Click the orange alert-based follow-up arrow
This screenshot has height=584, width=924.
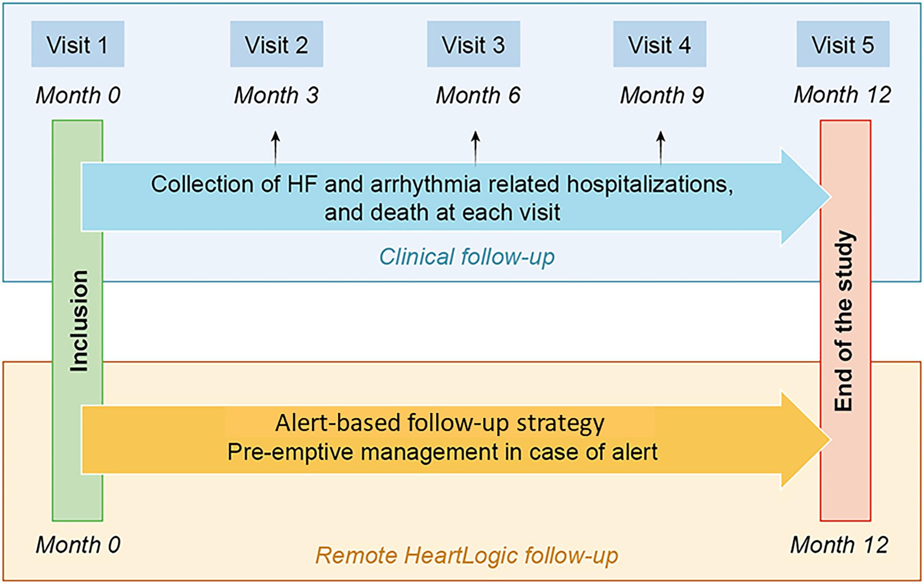[456, 440]
